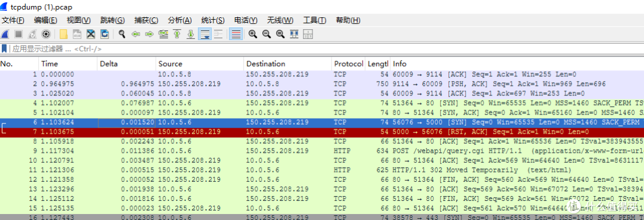Select packet 14 at time 1.125112
This screenshot has width=644, height=220.
click(322, 199)
